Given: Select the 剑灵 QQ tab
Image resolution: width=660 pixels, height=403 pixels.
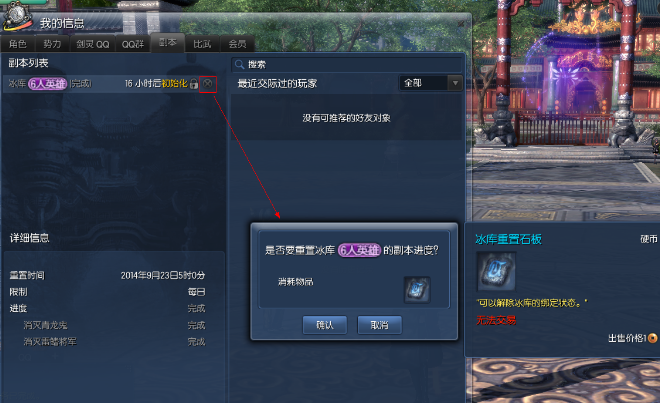Looking at the screenshot, I should [93, 44].
